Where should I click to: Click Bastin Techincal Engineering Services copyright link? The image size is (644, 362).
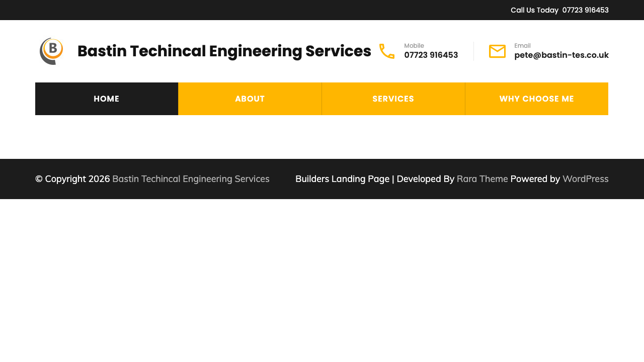[191, 178]
